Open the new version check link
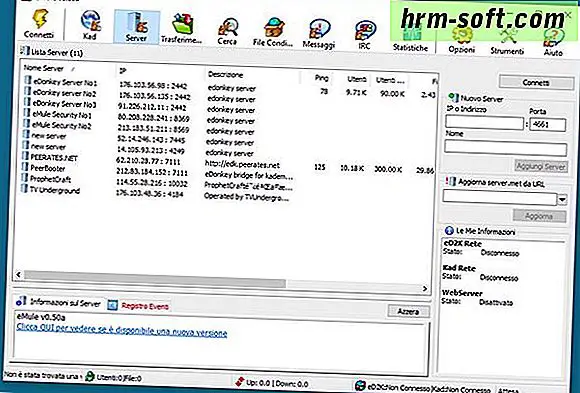Viewport: 580px width, 393px height. coord(122,330)
